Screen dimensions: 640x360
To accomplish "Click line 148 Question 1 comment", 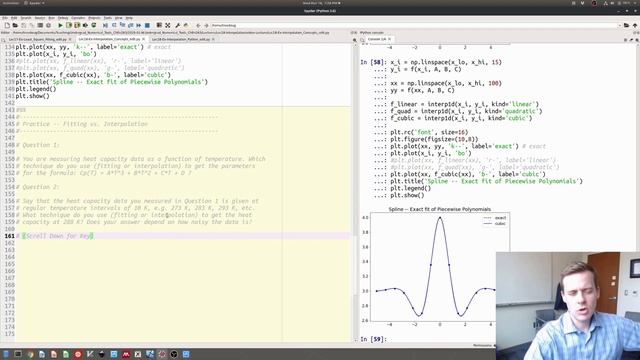I will [38, 145].
